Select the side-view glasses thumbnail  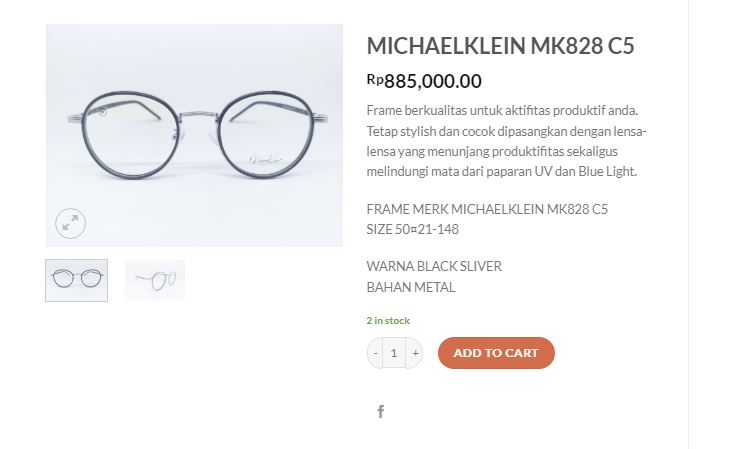pyautogui.click(x=155, y=280)
